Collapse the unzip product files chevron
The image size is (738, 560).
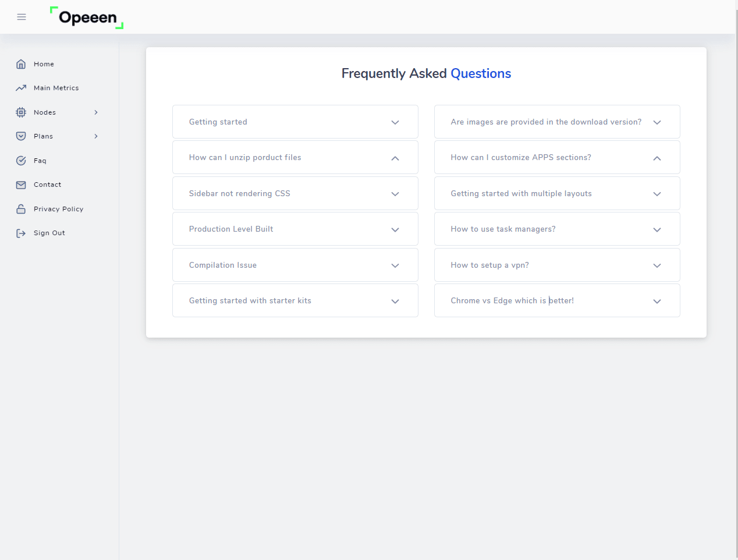395,158
